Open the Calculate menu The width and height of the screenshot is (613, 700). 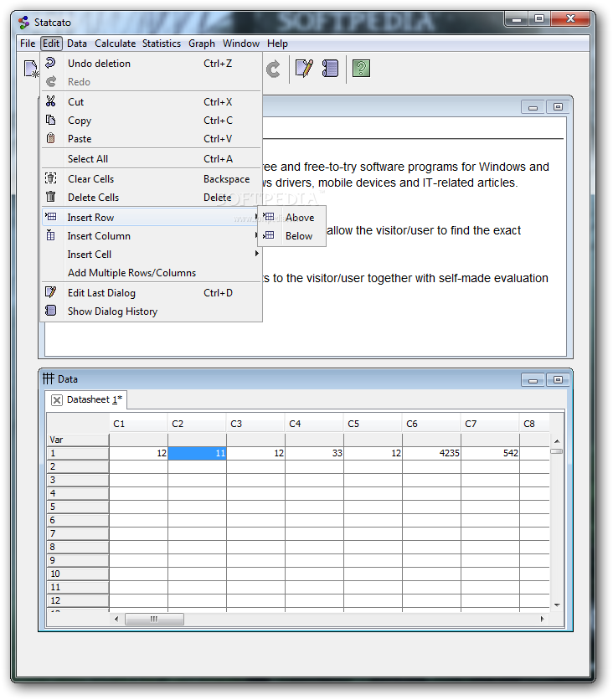tap(116, 44)
